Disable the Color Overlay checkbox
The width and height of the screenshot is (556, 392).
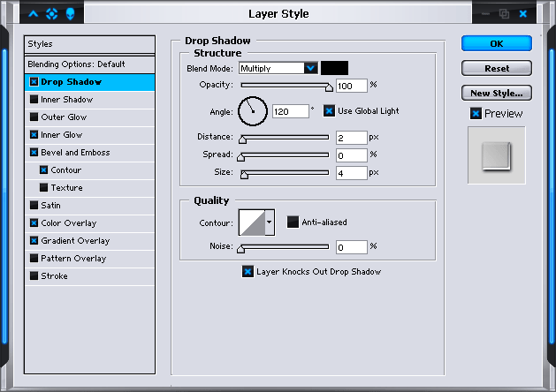[x=34, y=222]
